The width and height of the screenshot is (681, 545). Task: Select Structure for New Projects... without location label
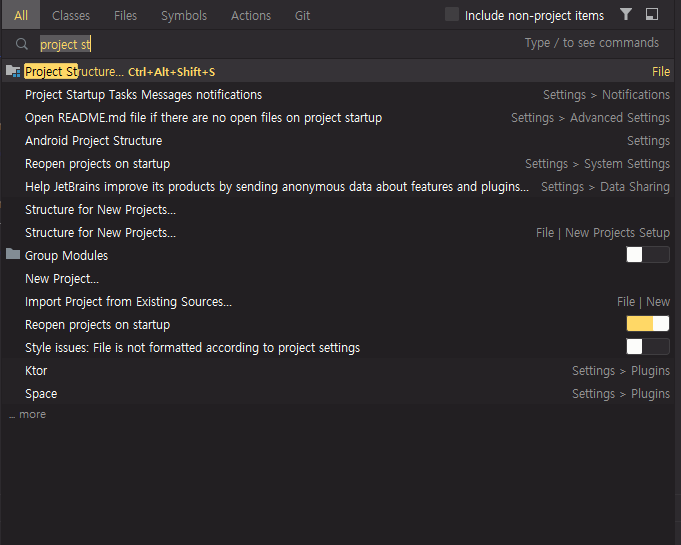[338, 210]
